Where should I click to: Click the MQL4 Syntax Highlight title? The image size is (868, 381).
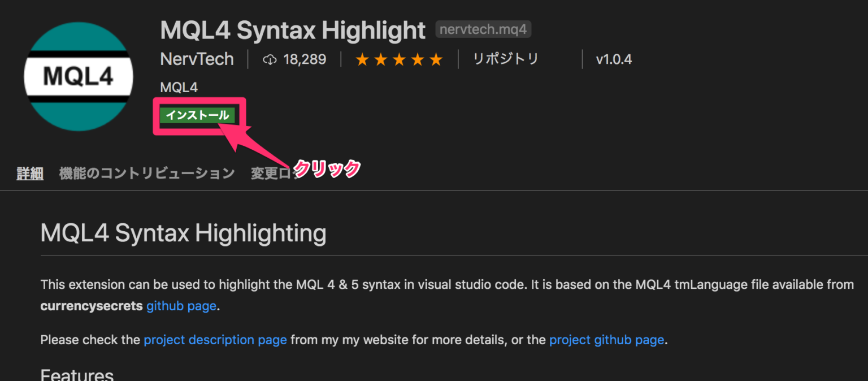point(293,30)
